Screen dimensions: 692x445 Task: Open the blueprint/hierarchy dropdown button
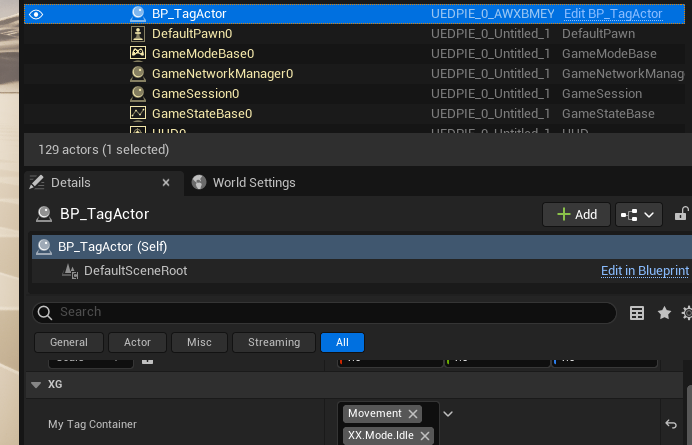[639, 215]
